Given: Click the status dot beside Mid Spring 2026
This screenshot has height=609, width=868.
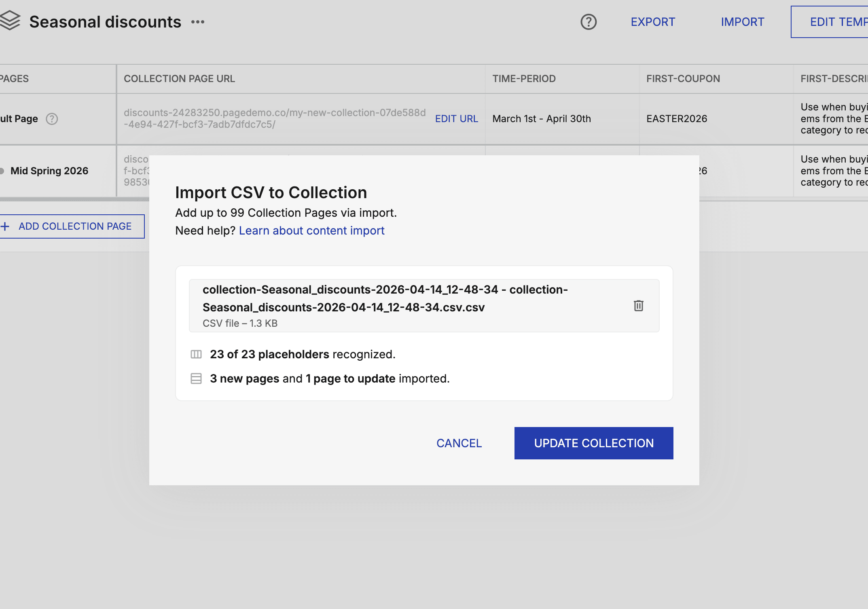Looking at the screenshot, I should click(2, 170).
